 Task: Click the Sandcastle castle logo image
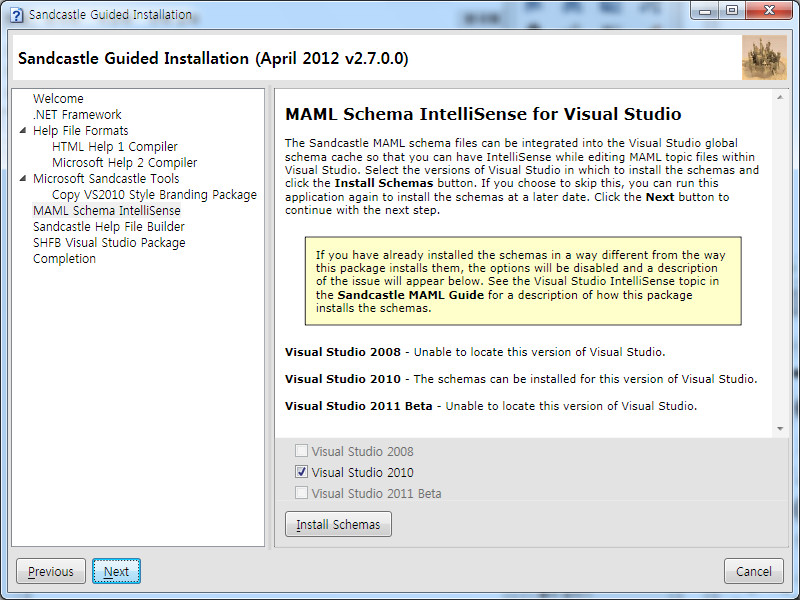pos(765,57)
